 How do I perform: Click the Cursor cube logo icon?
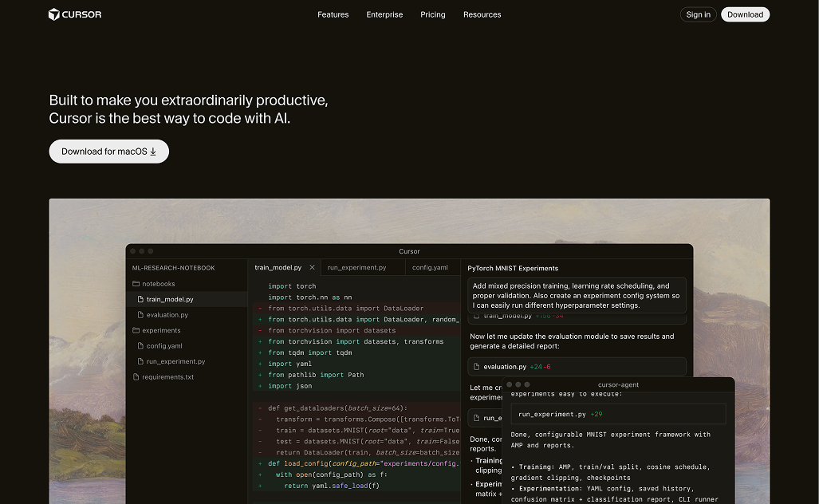point(54,14)
